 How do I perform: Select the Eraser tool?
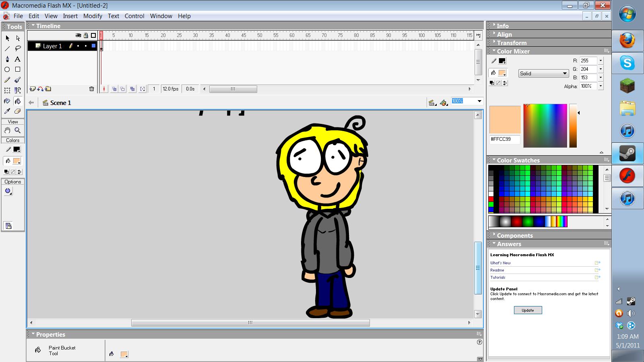point(18,111)
